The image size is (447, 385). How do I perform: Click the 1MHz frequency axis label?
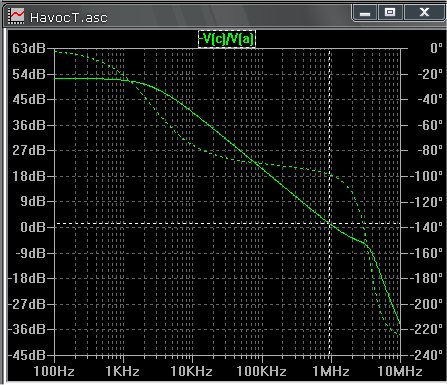331,371
